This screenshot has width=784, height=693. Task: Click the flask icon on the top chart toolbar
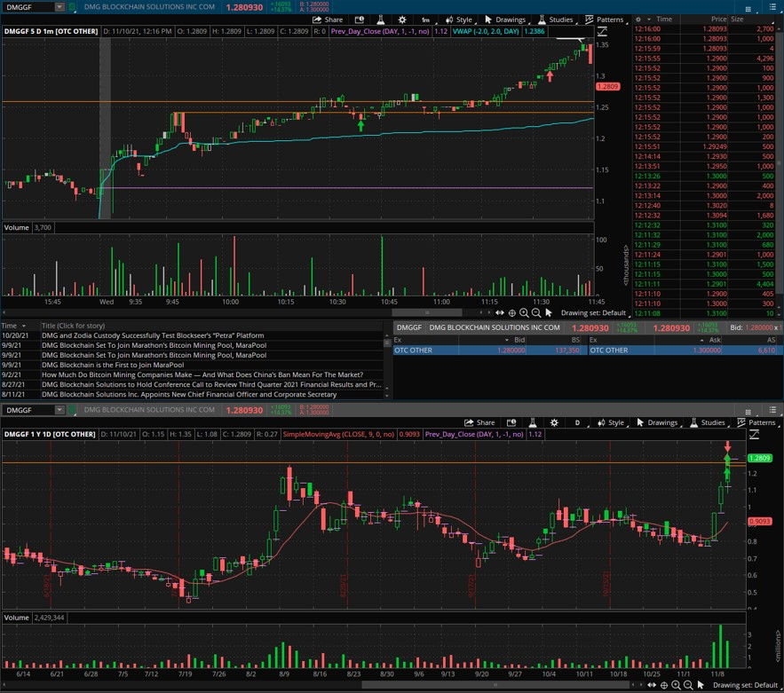(380, 20)
